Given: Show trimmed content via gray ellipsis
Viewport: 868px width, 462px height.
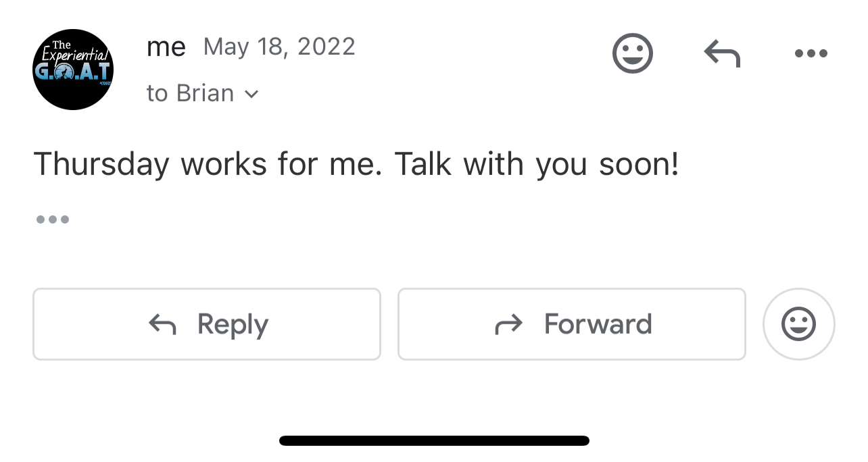Looking at the screenshot, I should (53, 220).
